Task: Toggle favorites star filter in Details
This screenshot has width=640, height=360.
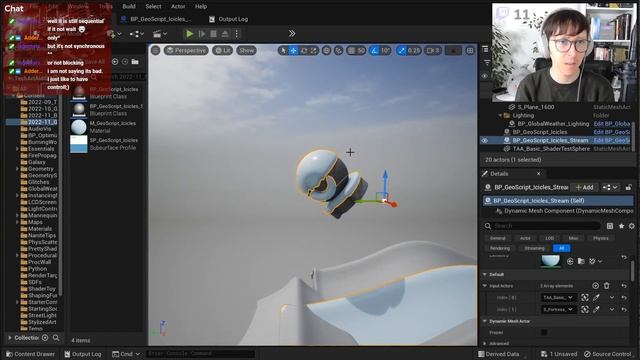Action: coord(621,226)
